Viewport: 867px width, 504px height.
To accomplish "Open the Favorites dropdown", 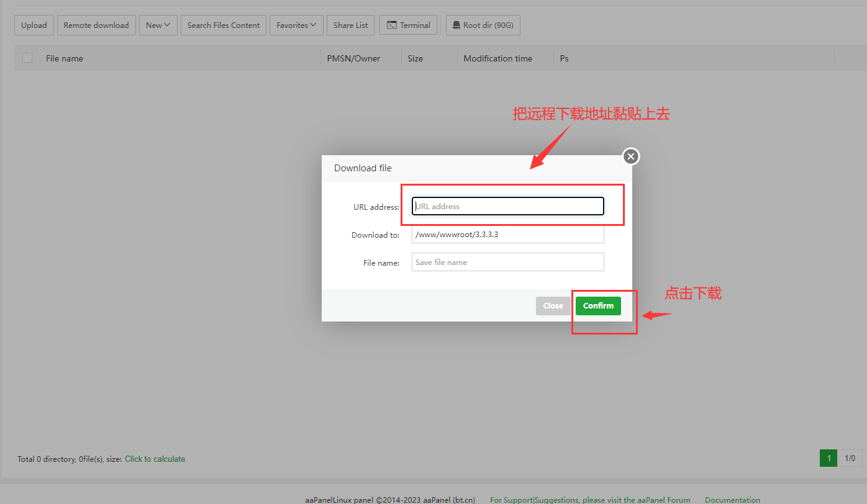I will pyautogui.click(x=296, y=25).
